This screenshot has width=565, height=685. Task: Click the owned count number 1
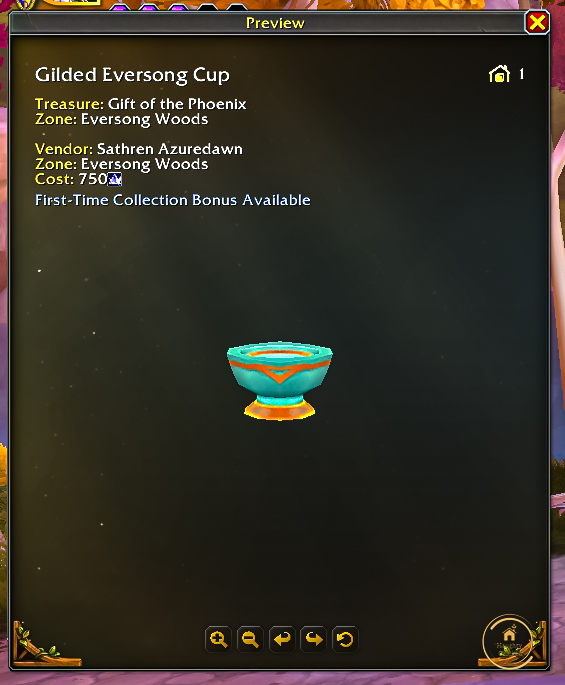[x=521, y=74]
